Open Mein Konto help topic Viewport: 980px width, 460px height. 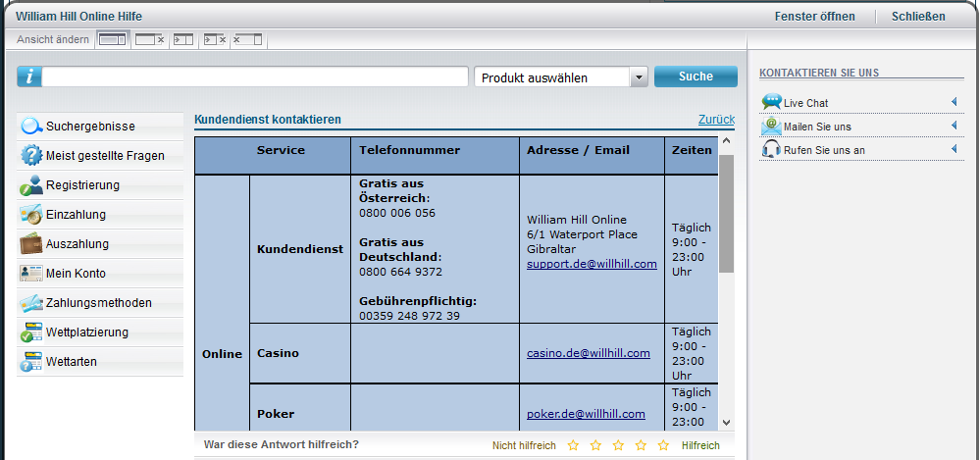(100, 273)
